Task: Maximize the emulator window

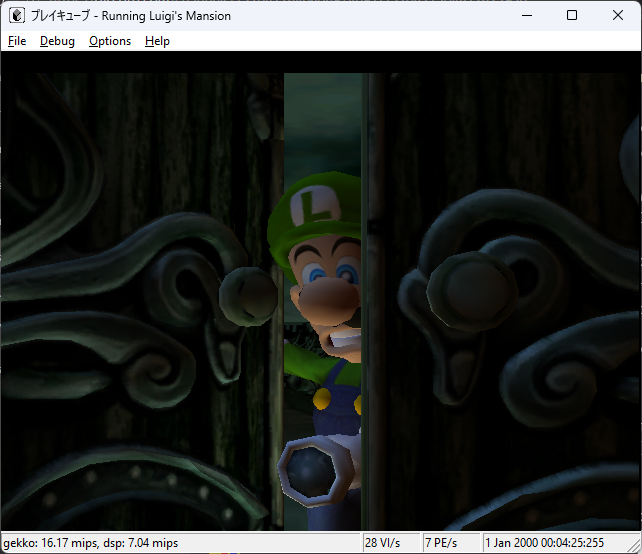Action: click(572, 16)
